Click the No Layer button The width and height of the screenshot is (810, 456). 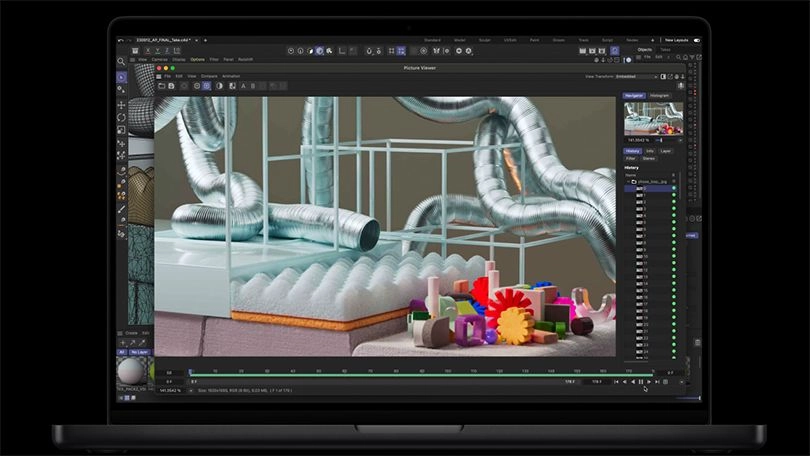(x=139, y=352)
